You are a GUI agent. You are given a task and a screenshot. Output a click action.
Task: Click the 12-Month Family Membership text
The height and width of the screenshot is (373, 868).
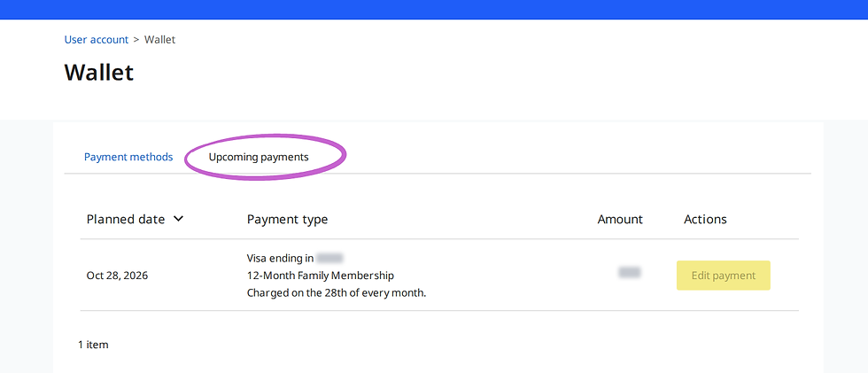[321, 276]
